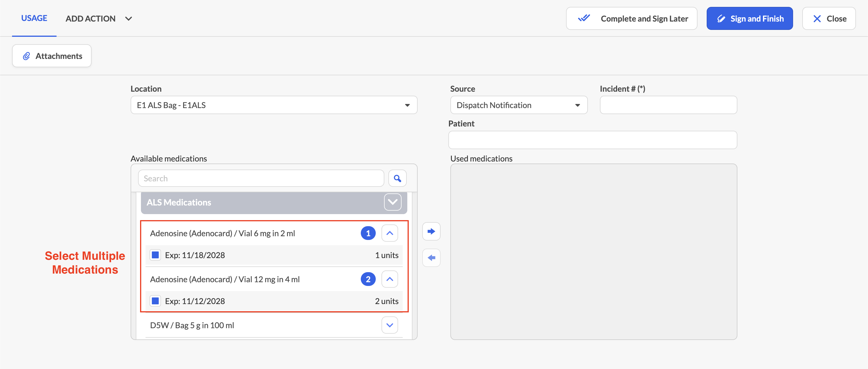This screenshot has height=369, width=868.
Task: Click the 2 units quantity text
Action: [386, 301]
